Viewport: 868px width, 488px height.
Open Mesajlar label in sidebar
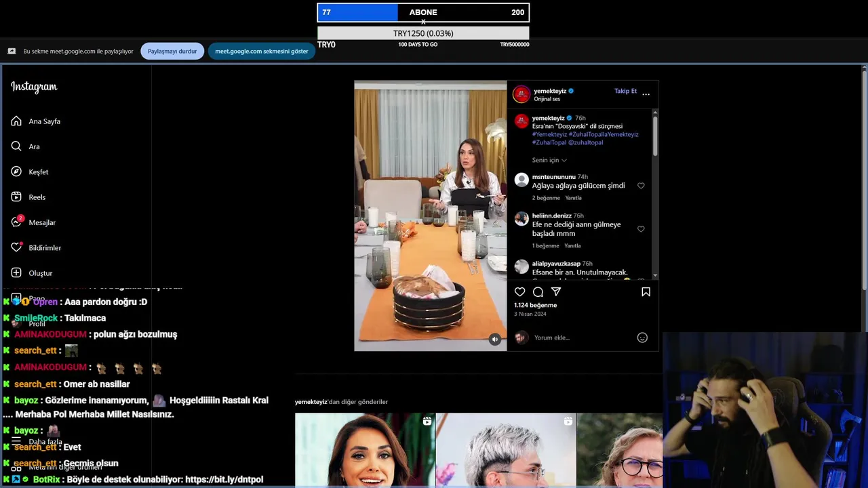pos(42,222)
